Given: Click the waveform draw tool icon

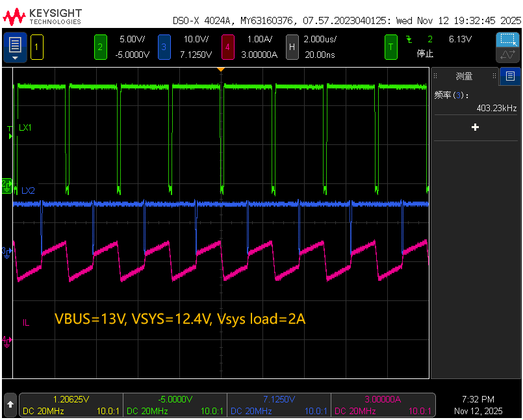Looking at the screenshot, I should [508, 55].
